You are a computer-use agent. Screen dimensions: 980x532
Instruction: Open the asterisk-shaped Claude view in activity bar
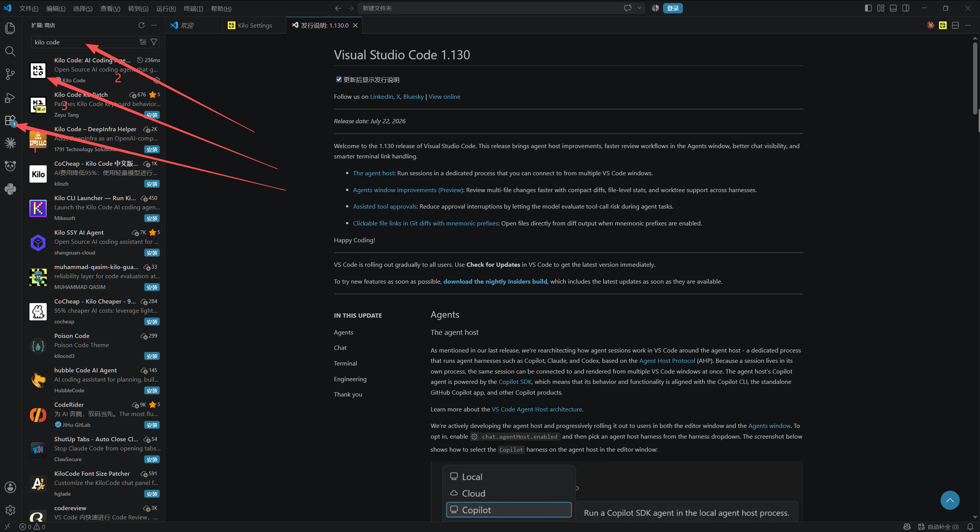point(10,143)
